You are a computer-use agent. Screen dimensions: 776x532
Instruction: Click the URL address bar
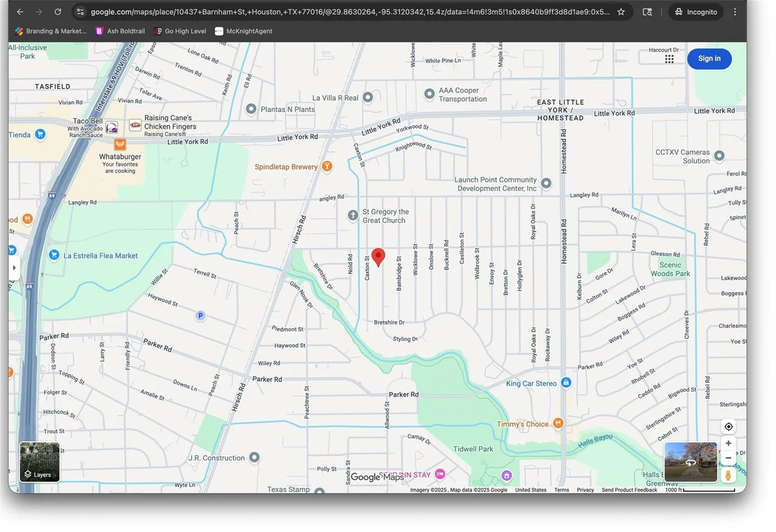(x=350, y=12)
